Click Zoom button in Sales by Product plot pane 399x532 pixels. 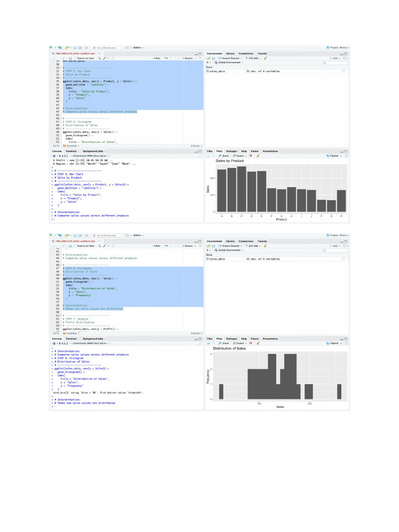[223, 156]
